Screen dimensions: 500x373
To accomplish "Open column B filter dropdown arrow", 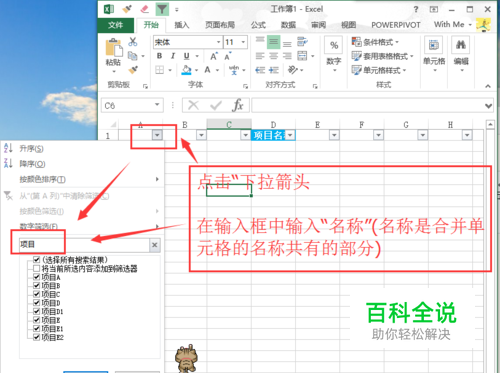I will coord(201,135).
